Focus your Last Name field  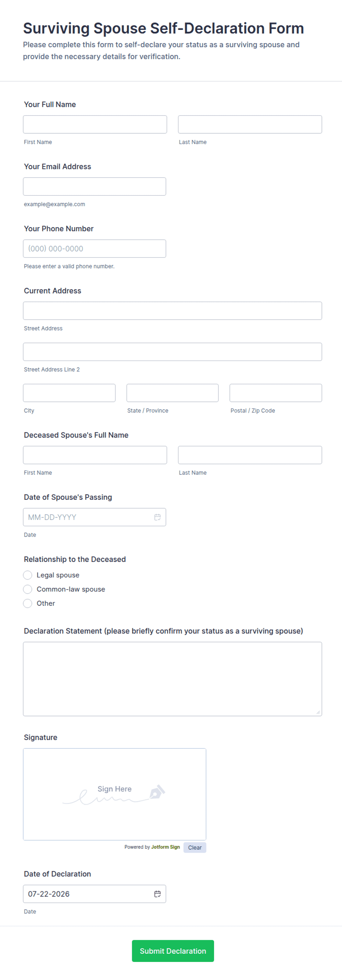[x=250, y=124]
